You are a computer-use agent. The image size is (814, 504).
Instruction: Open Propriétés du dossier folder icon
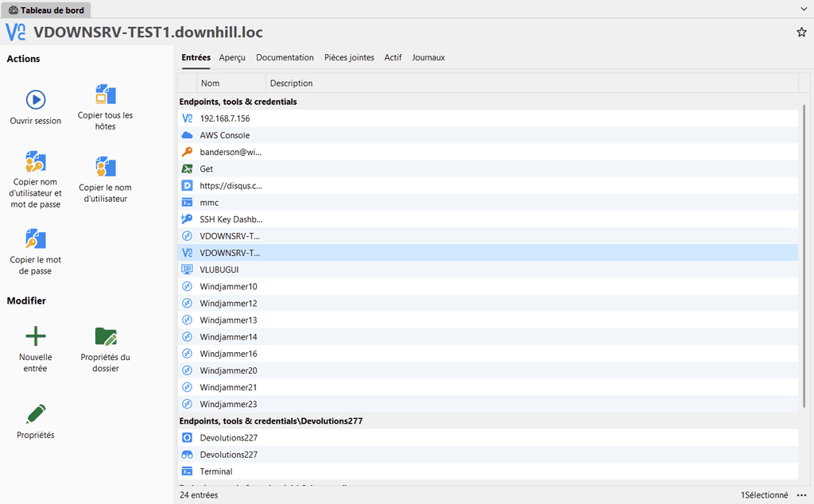pos(106,335)
